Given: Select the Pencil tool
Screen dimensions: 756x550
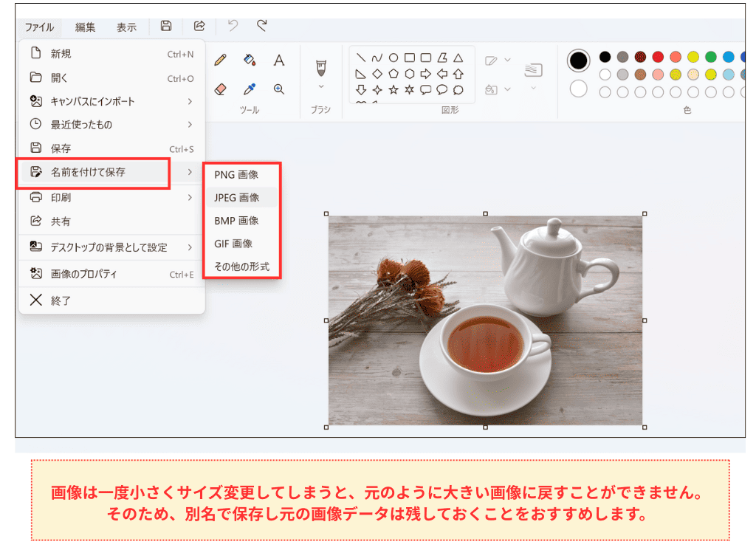Looking at the screenshot, I should click(x=220, y=61).
